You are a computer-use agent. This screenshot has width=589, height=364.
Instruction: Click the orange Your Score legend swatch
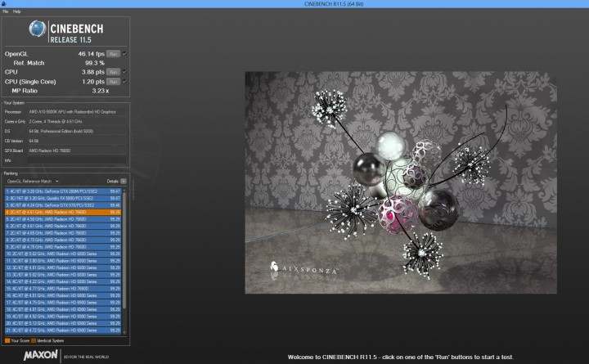(x=6, y=339)
